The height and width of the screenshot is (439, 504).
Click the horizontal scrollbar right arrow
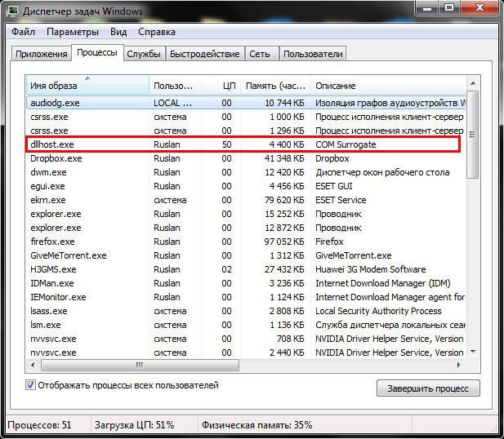pos(458,365)
